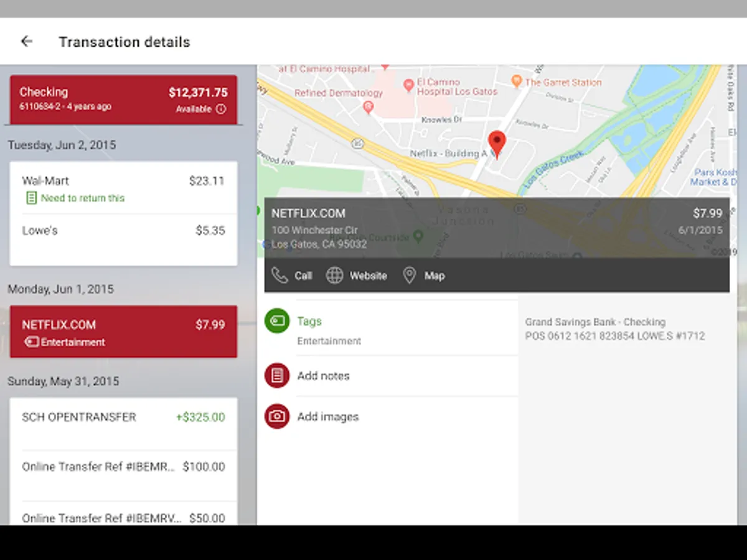
Task: Tap the red Add notes icon
Action: [277, 376]
